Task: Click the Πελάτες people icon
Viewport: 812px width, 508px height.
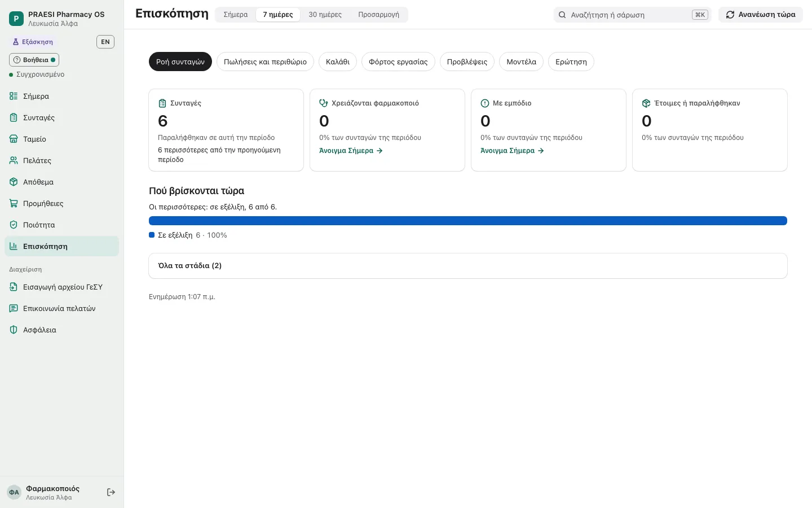Action: tap(14, 160)
